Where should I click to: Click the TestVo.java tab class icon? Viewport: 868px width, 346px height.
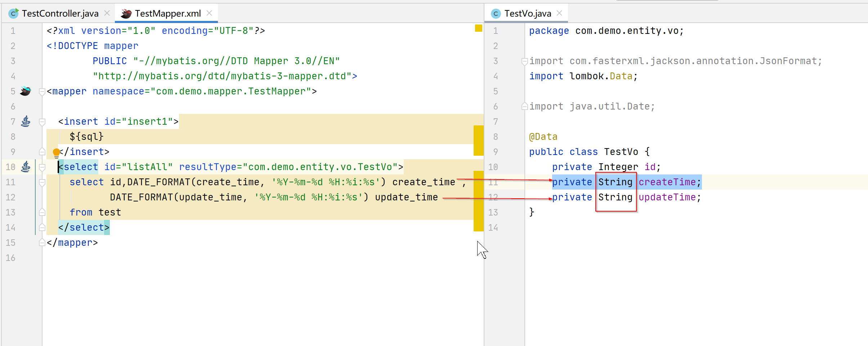coord(496,14)
